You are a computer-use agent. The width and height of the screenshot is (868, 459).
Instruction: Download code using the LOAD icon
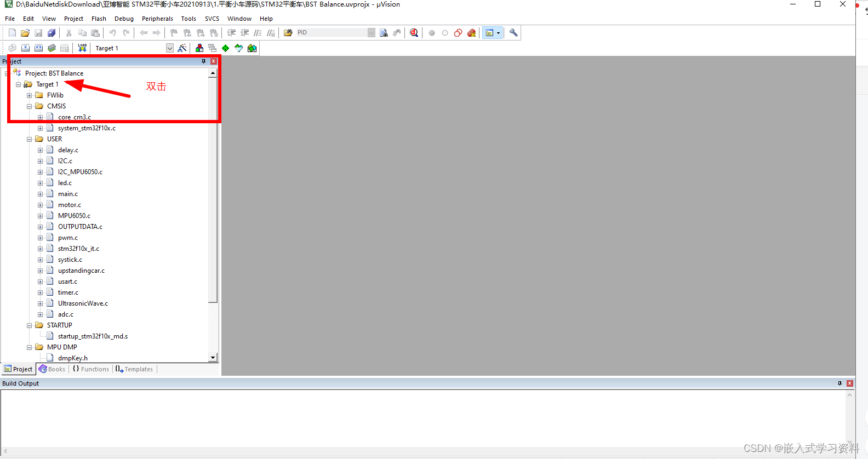pos(82,48)
